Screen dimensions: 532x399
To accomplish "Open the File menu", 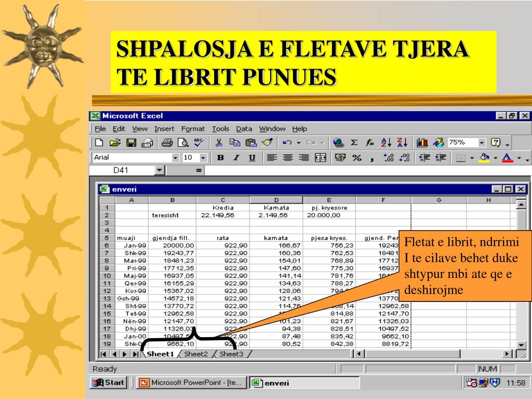I will pyautogui.click(x=100, y=129).
